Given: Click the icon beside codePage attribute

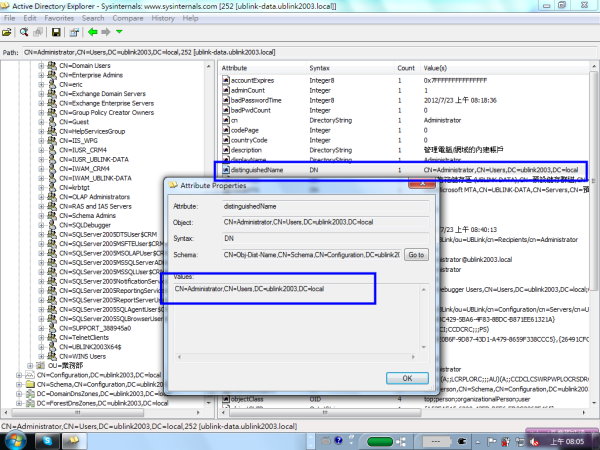Looking at the screenshot, I should coord(226,130).
